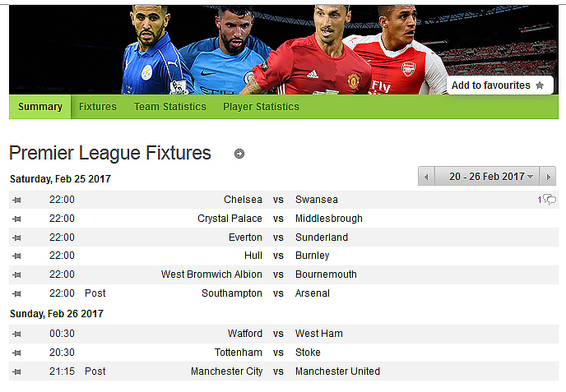566x392 pixels.
Task: Click the pin icon for Everton vs Sunderland
Action: click(16, 238)
